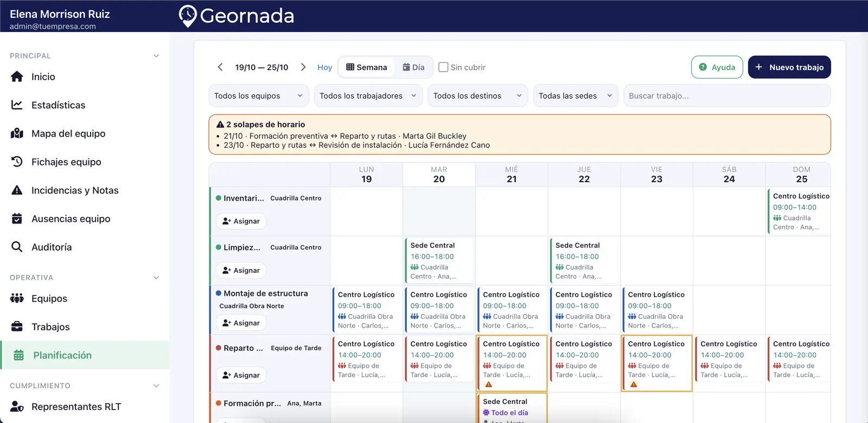Screen dimensions: 868x423
Task: Click Asignar in the Inventari... row
Action: tap(241, 221)
